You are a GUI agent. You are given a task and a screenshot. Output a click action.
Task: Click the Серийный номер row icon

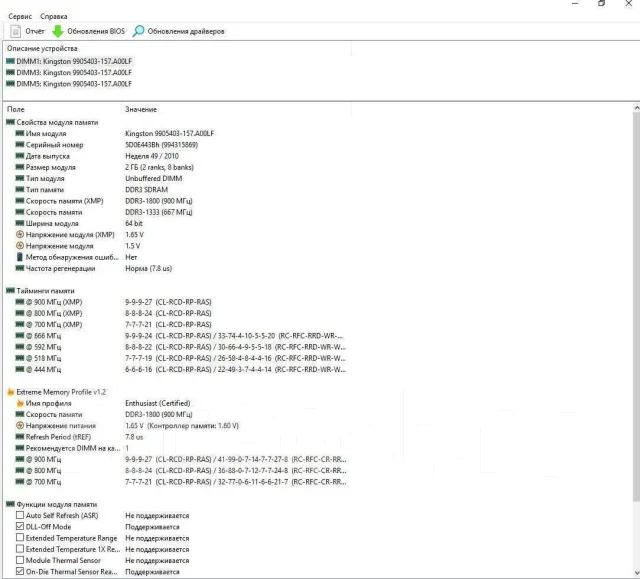click(20, 144)
